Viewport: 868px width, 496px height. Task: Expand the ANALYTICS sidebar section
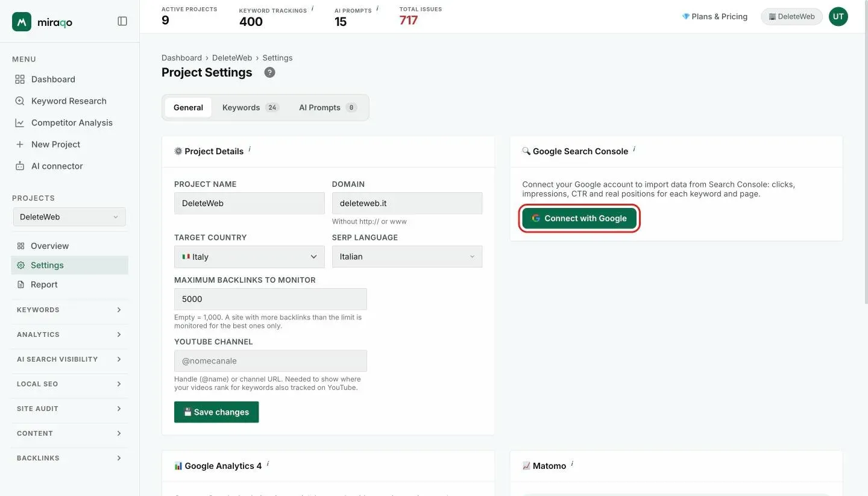pyautogui.click(x=69, y=334)
